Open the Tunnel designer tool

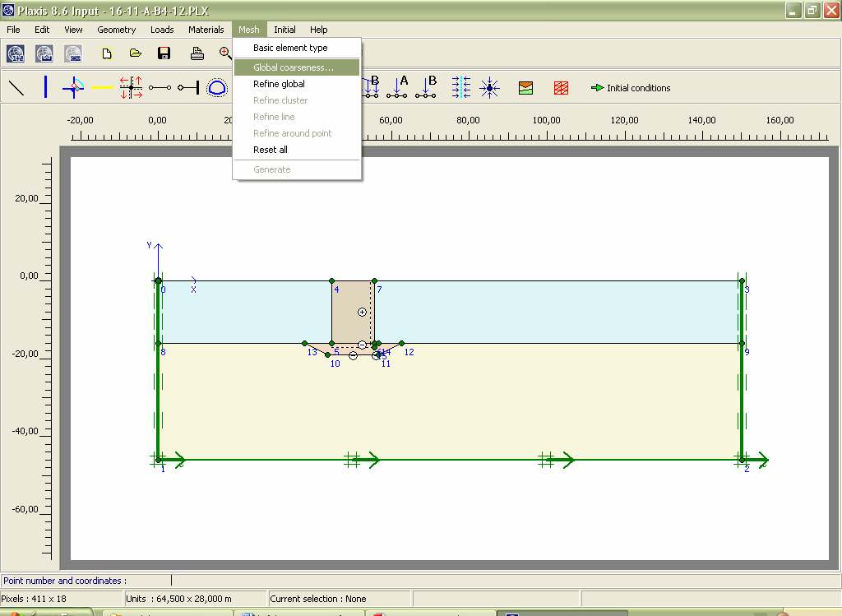click(217, 87)
